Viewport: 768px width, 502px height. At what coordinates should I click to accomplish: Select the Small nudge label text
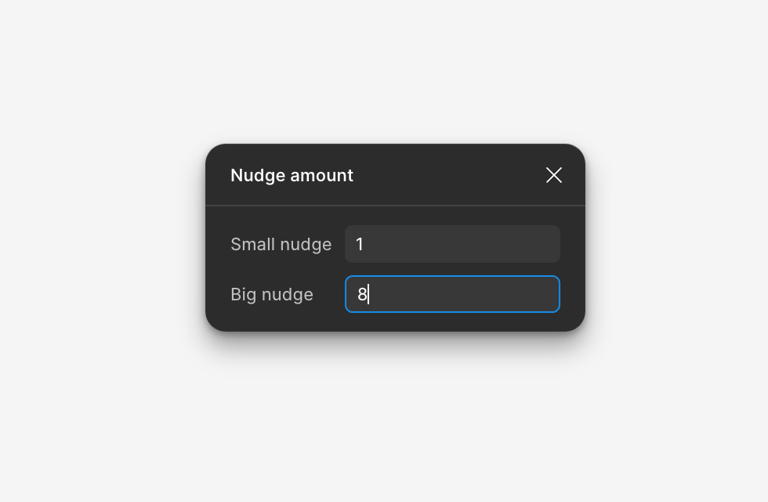tap(281, 244)
